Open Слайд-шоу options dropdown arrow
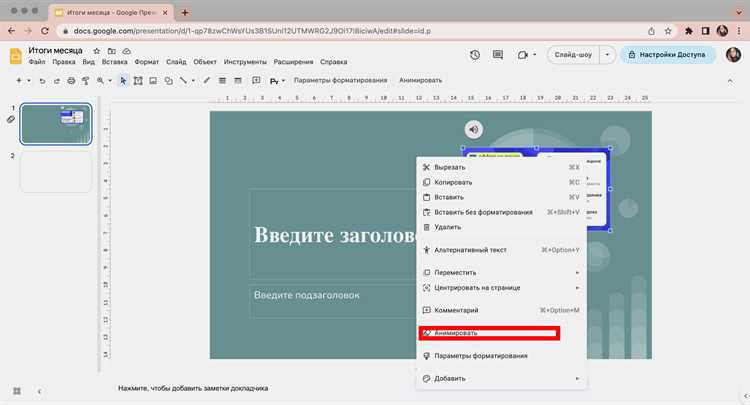750x405 pixels. [607, 55]
